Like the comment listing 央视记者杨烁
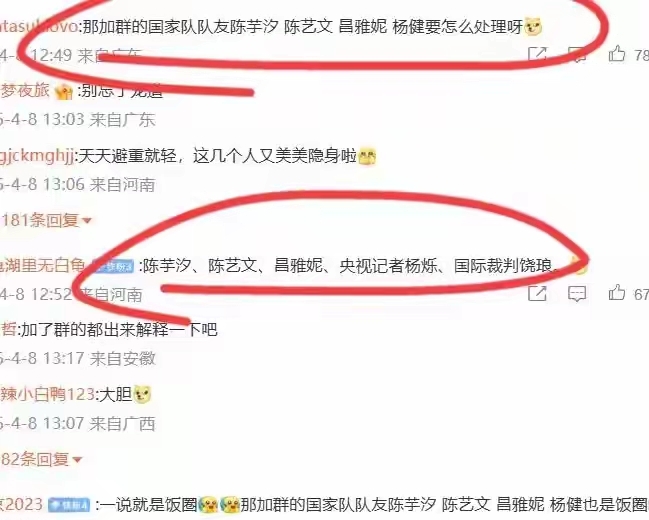 point(617,293)
